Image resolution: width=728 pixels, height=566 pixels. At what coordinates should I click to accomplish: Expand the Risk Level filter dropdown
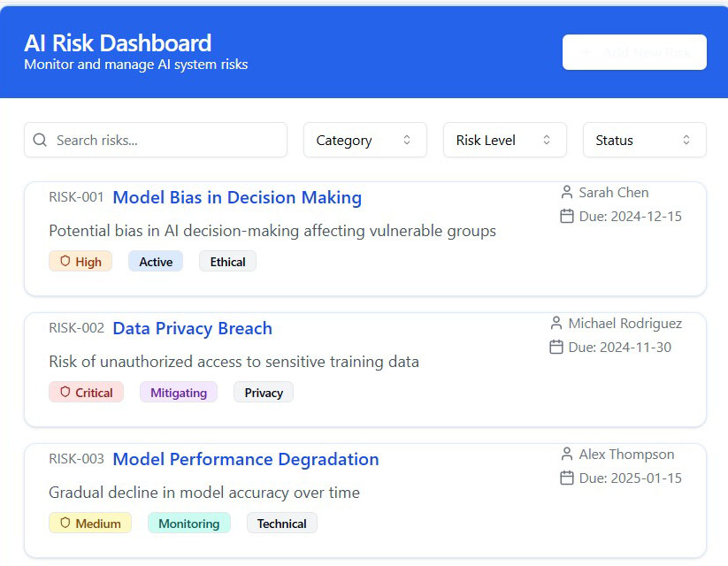click(x=505, y=140)
